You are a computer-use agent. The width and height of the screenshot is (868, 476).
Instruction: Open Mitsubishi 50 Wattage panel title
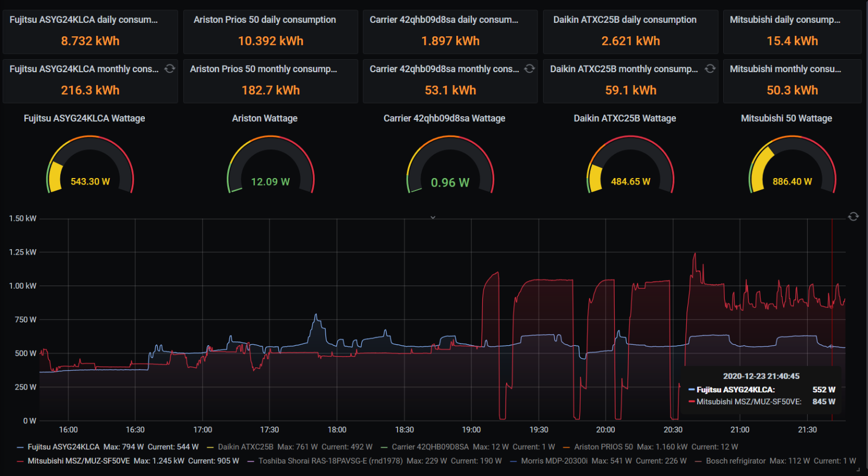(x=787, y=118)
